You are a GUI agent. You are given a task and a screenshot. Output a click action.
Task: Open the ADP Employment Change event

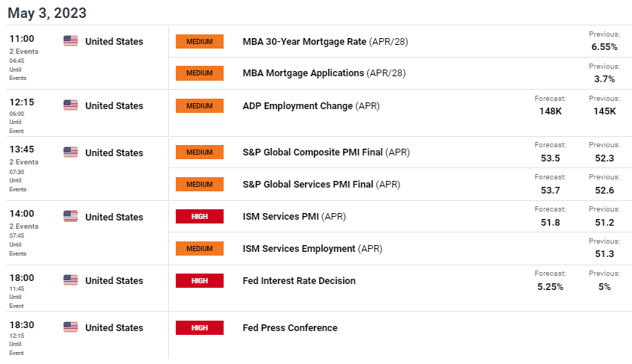pos(311,106)
